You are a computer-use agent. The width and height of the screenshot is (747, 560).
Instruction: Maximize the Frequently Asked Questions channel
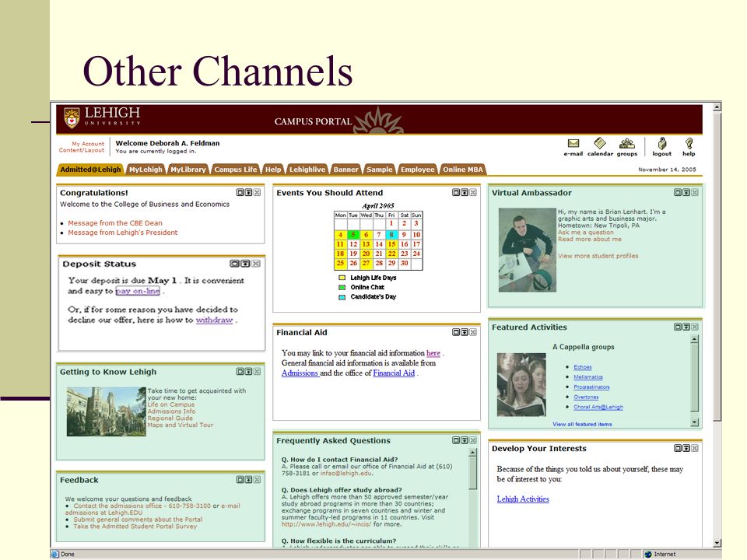tap(456, 440)
